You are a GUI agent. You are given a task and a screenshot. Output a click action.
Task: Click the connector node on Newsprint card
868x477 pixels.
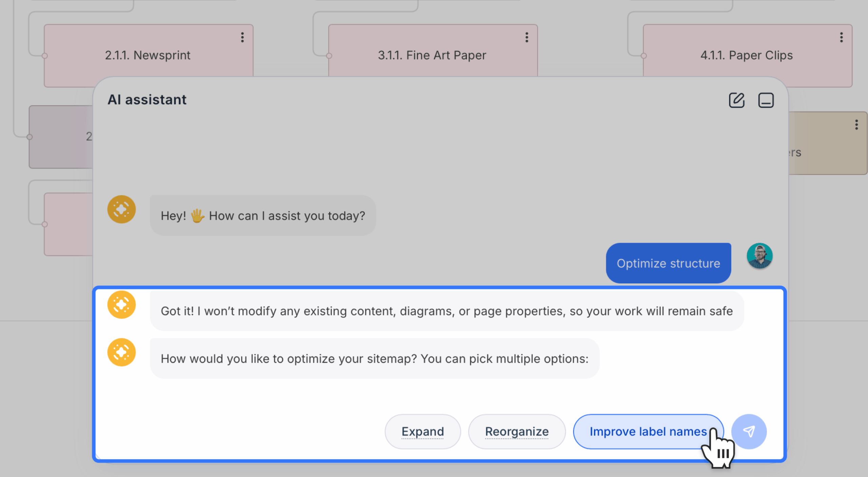(44, 56)
